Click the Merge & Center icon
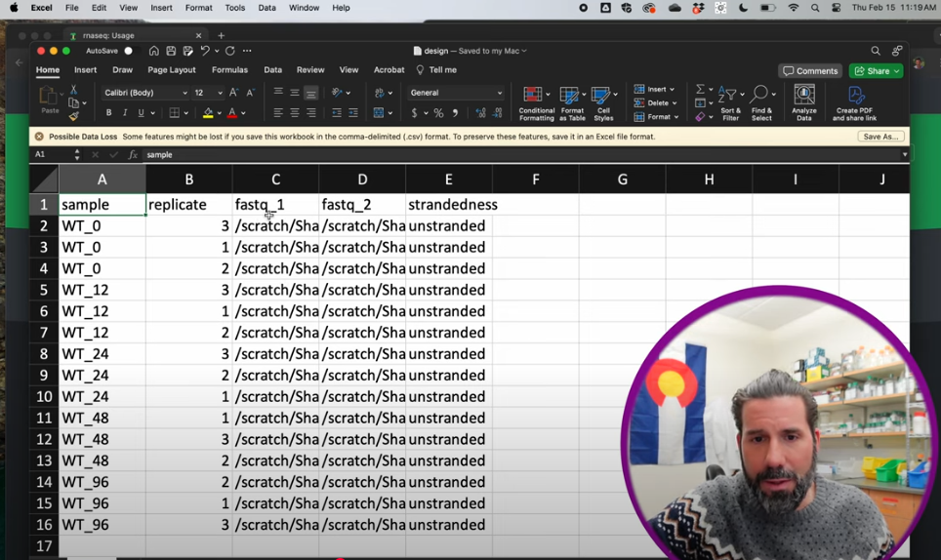This screenshot has height=560, width=941. pyautogui.click(x=379, y=113)
